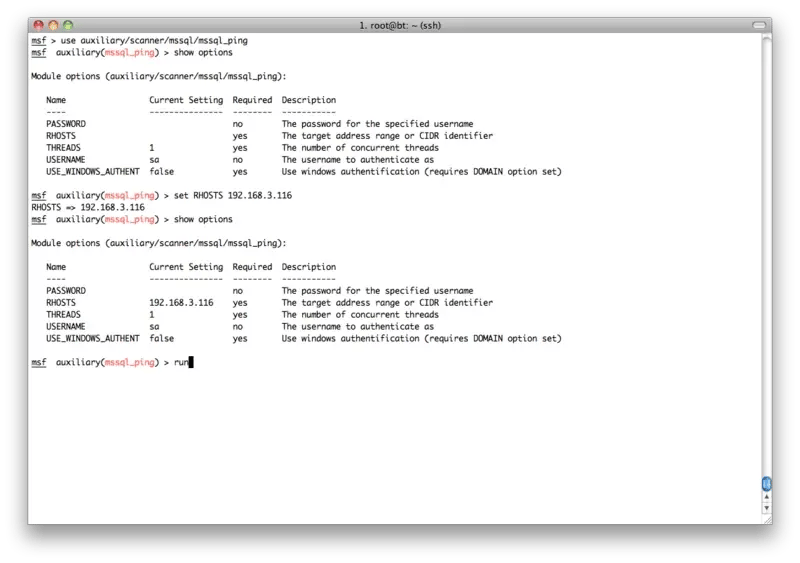Image resolution: width=800 pixels, height=563 pixels.
Task: Click the window title 'root@bt: ~ (ssh)'
Action: tap(401, 22)
